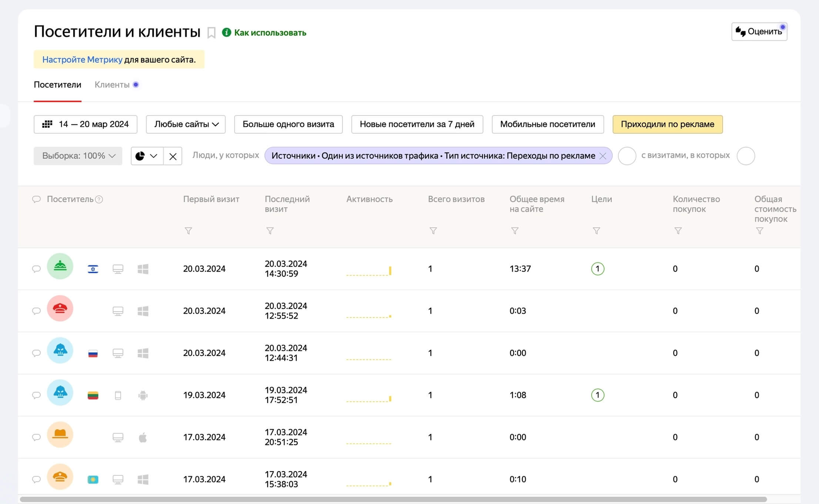Add a condition after 'Люди, у которых'
The height and width of the screenshot is (504, 819).
tap(627, 156)
